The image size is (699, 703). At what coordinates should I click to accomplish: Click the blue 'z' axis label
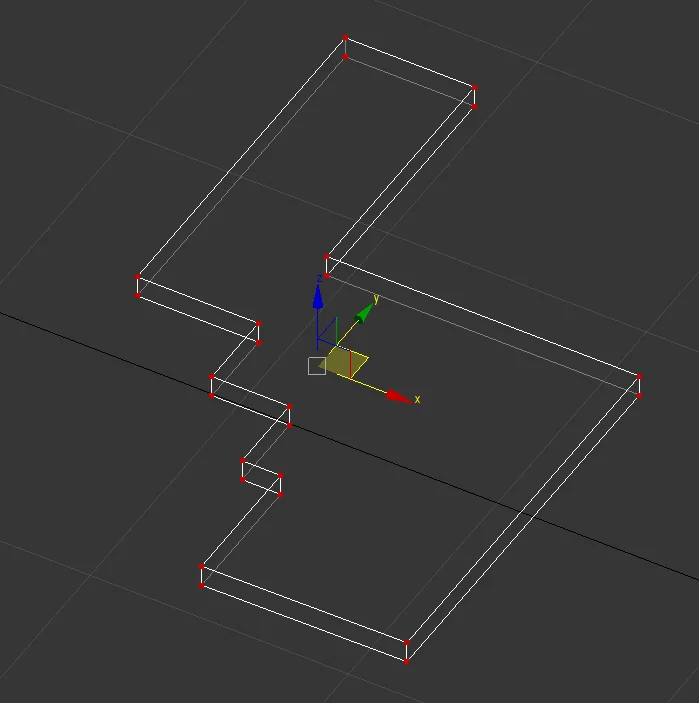[319, 278]
